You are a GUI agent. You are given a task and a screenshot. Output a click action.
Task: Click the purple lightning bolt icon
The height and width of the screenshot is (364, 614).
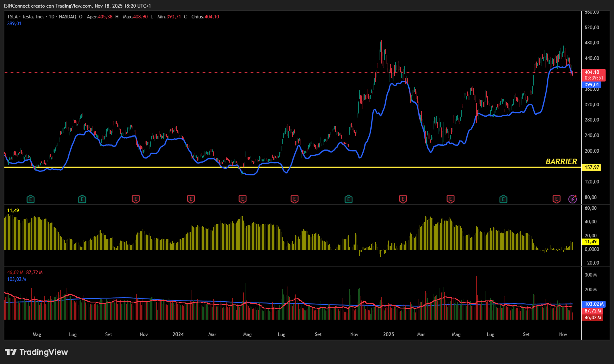573,199
